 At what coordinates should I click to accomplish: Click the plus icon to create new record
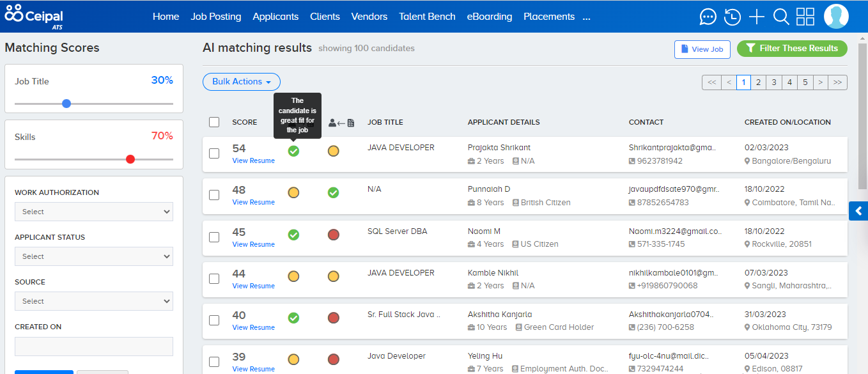click(756, 17)
